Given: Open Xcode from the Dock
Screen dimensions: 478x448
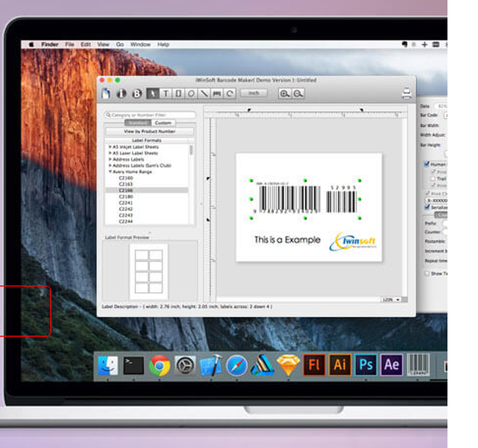Looking at the screenshot, I should tap(211, 364).
